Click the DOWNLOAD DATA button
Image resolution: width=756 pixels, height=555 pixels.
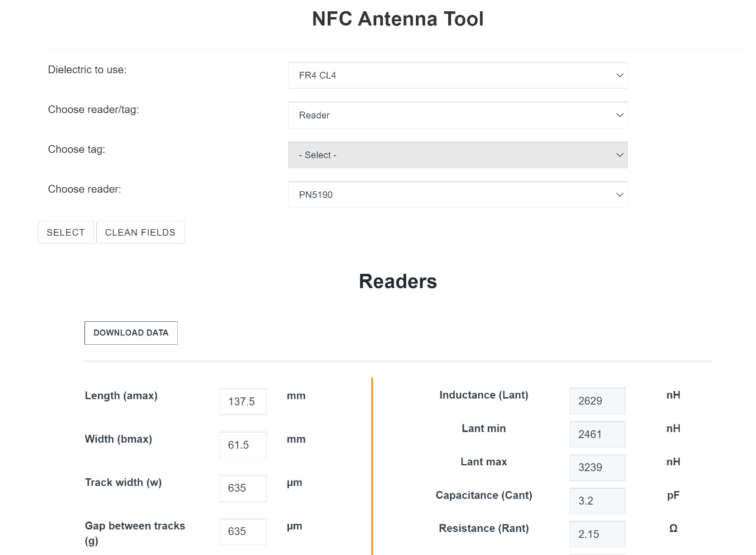[131, 333]
